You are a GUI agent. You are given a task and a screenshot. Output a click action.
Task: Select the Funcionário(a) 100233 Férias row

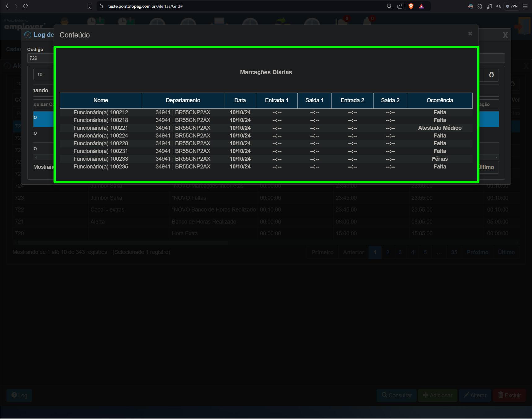pos(266,159)
